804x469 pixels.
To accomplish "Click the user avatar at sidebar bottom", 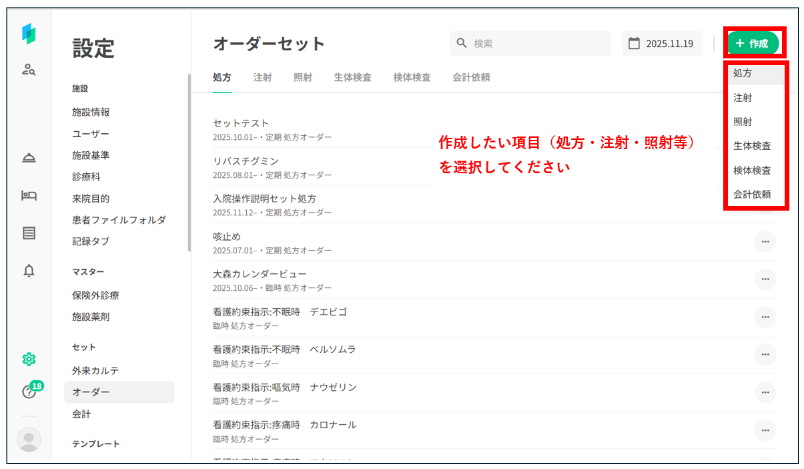I will point(29,439).
